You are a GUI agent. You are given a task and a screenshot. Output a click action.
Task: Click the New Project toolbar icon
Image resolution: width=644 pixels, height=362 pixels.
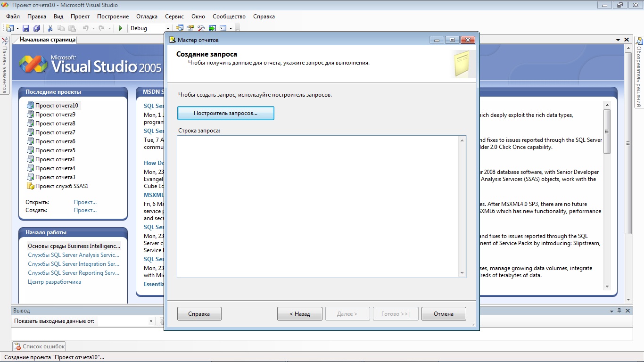pos(9,28)
